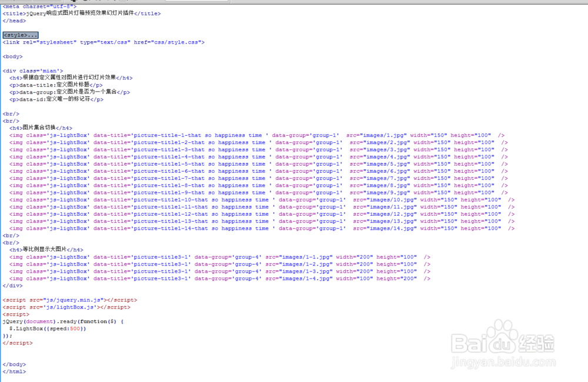Click the img line with src images/11.jpg
588x382 pixels.
coord(262,206)
